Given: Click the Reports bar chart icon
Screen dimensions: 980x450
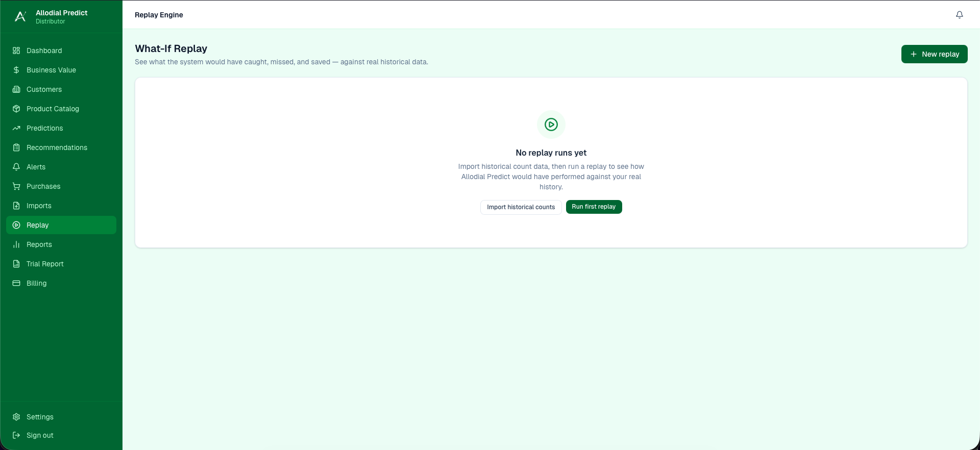Looking at the screenshot, I should pos(16,244).
